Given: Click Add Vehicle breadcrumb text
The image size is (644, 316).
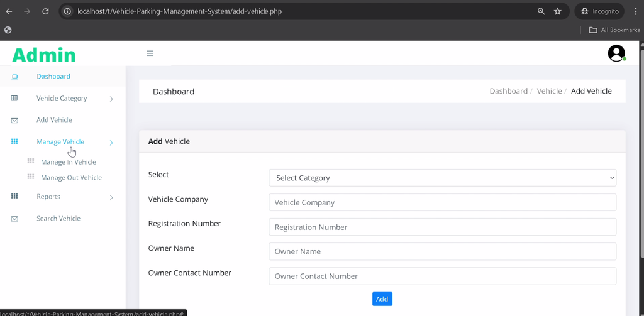Looking at the screenshot, I should tap(591, 91).
